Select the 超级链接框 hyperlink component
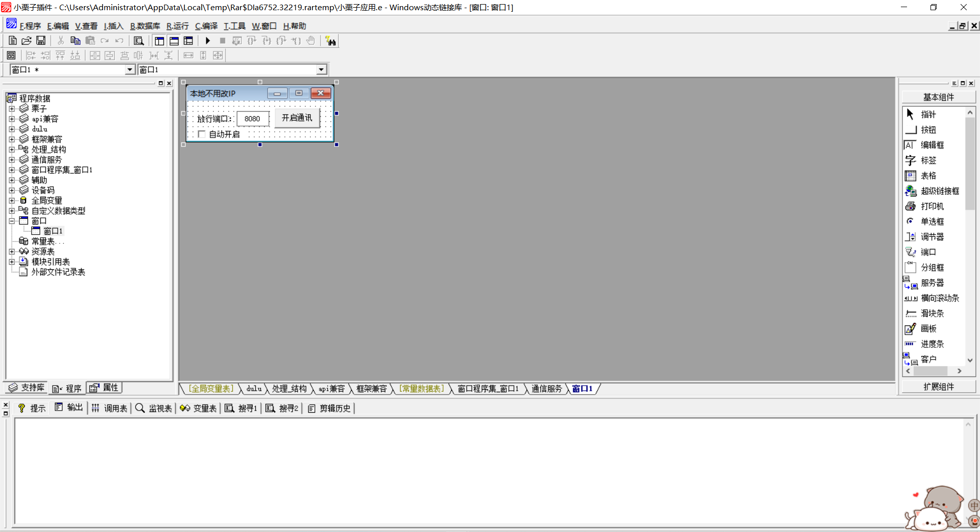Image resolution: width=980 pixels, height=532 pixels. click(939, 191)
